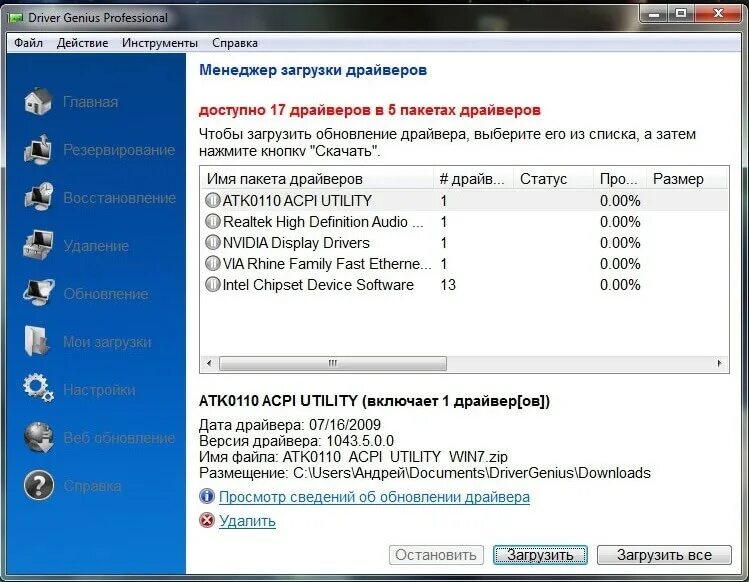749x582 pixels.
Task: Sort by Размер column header
Action: click(x=686, y=179)
